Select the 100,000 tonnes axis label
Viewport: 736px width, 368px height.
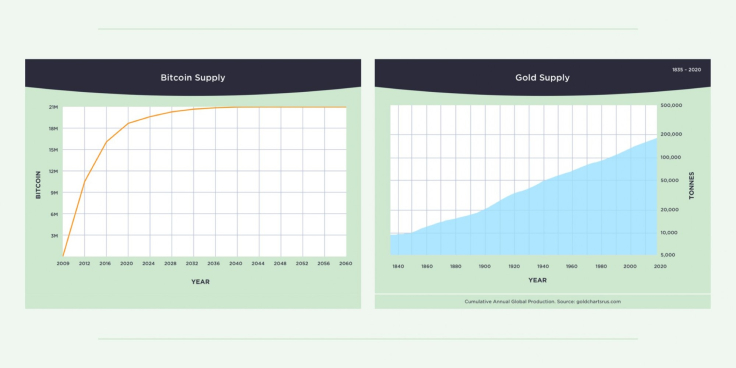673,158
